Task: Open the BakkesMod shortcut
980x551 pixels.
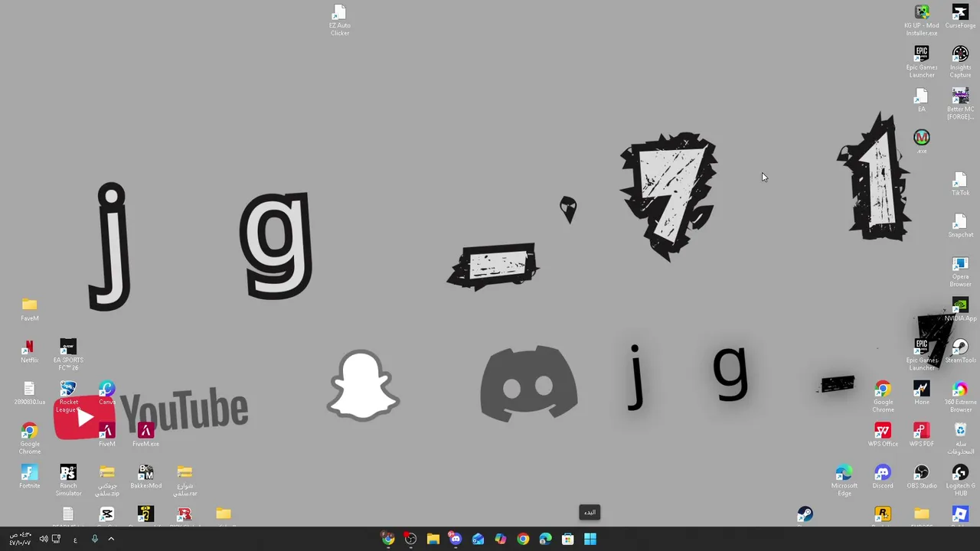Action: pos(145,477)
